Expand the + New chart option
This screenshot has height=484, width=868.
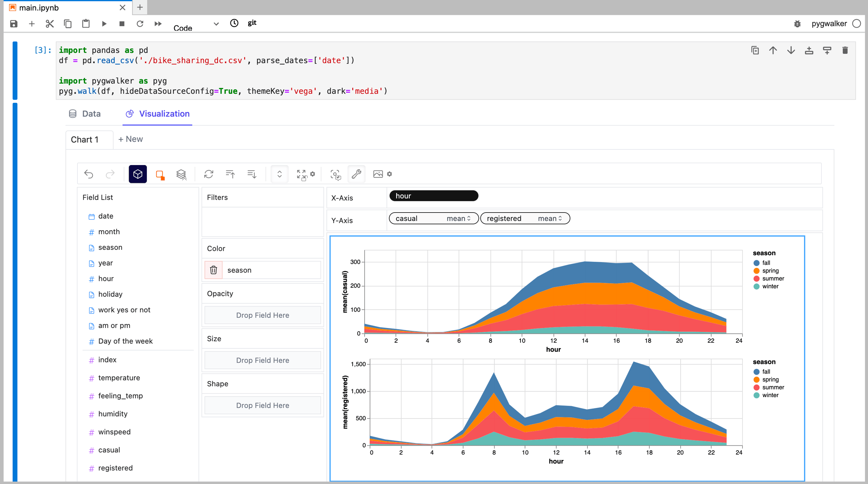click(130, 139)
